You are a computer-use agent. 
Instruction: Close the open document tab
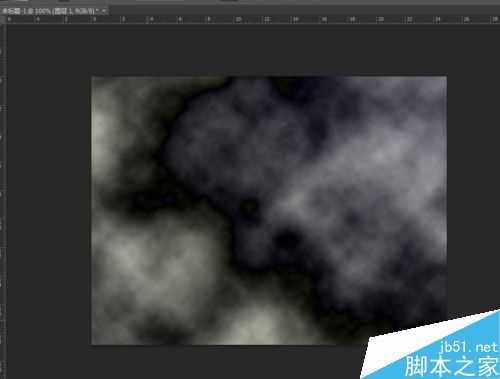[104, 11]
